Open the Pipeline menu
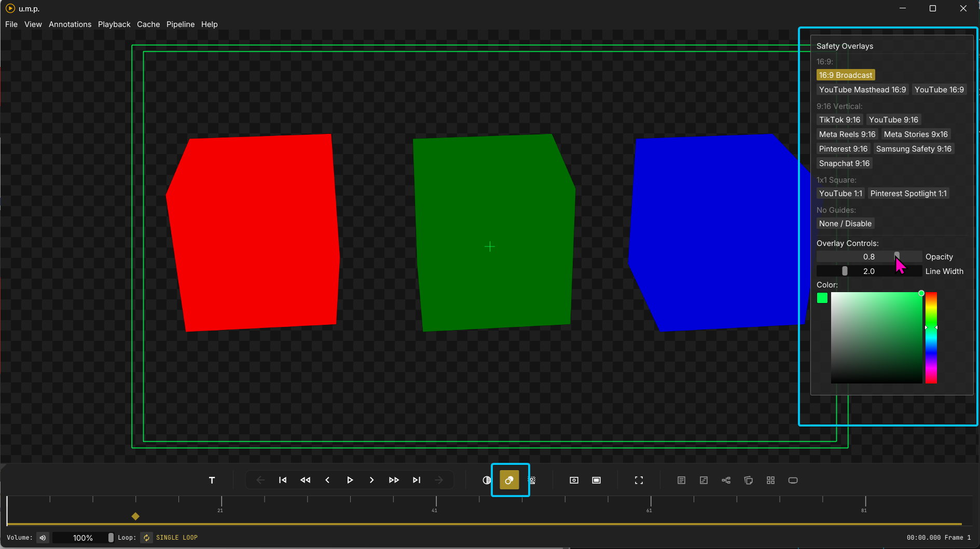The width and height of the screenshot is (980, 549). point(180,24)
